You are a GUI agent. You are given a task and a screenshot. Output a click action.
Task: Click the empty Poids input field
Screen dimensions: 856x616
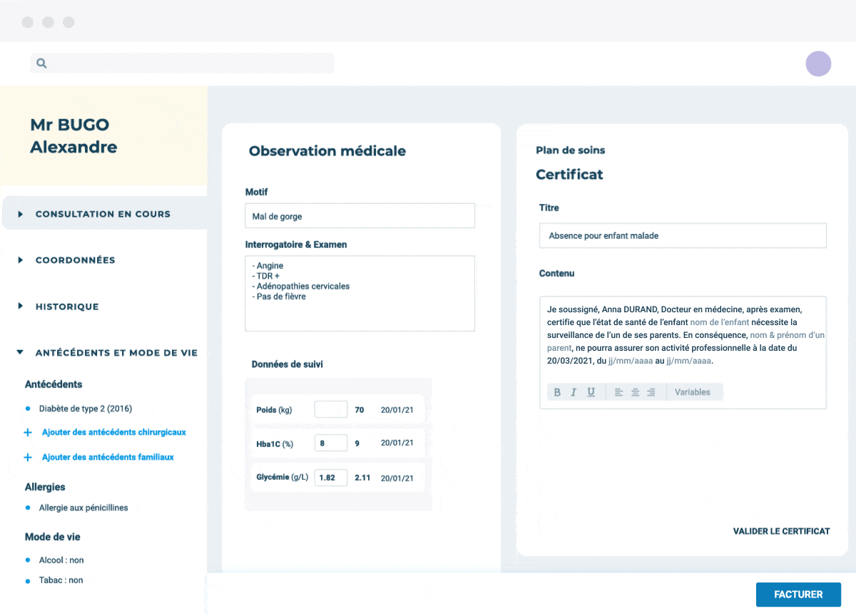coord(330,410)
